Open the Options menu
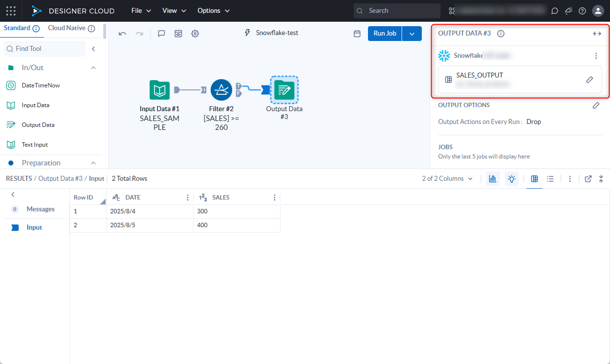 coord(214,10)
